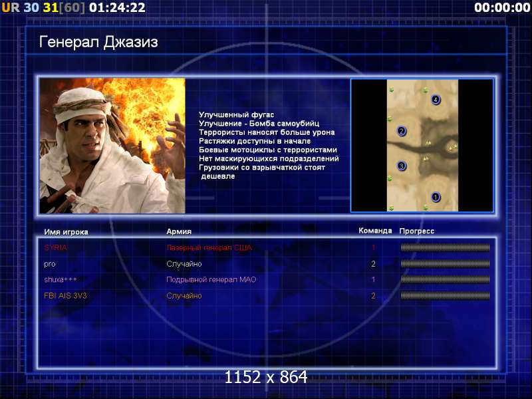
Task: Click the pro player's progress bar
Action: pos(445,263)
